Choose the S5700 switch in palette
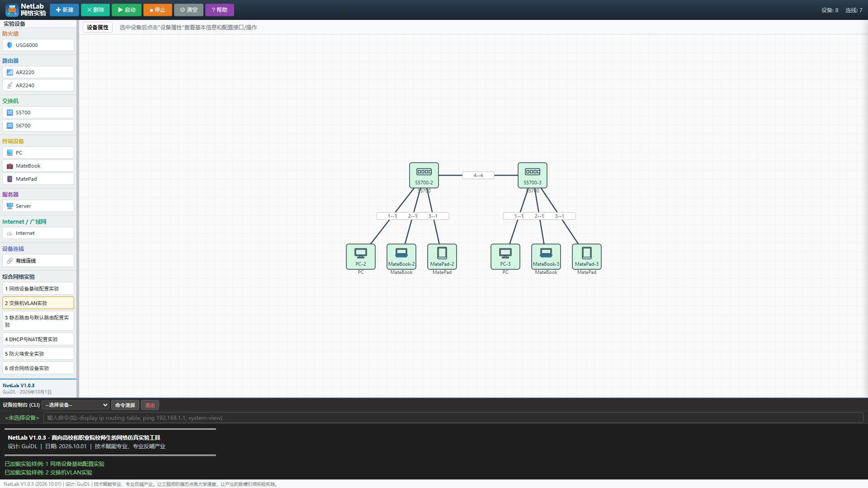The image size is (868, 488). coord(38,113)
